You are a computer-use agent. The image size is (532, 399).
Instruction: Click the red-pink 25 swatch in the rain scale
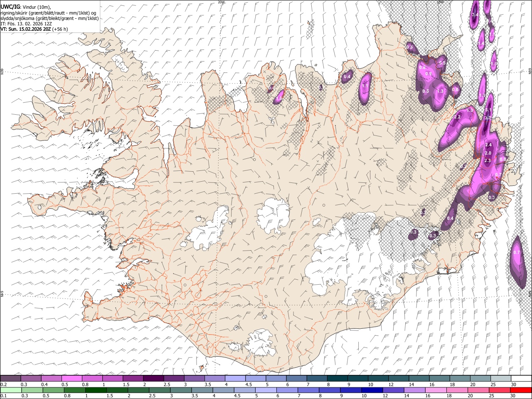(500, 390)
